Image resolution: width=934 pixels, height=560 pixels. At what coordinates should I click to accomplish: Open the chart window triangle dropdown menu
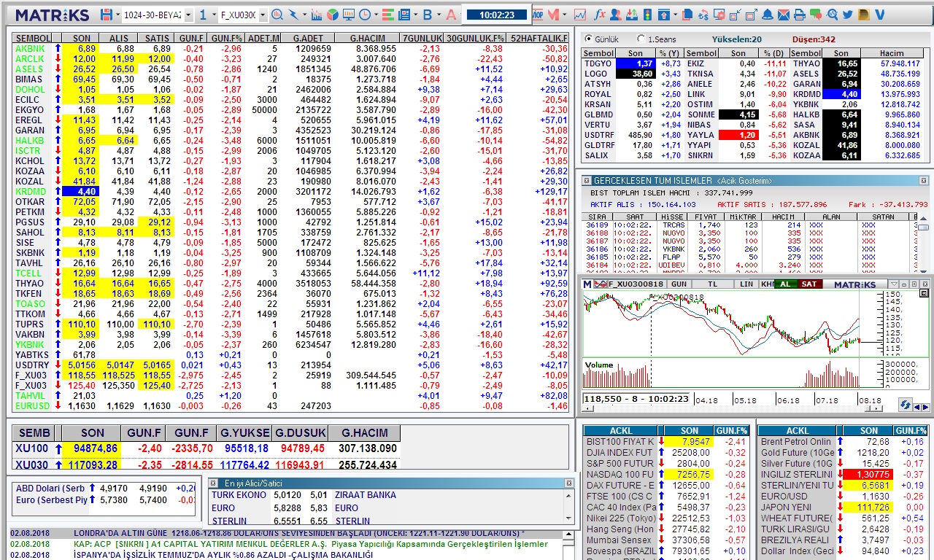pyautogui.click(x=894, y=284)
